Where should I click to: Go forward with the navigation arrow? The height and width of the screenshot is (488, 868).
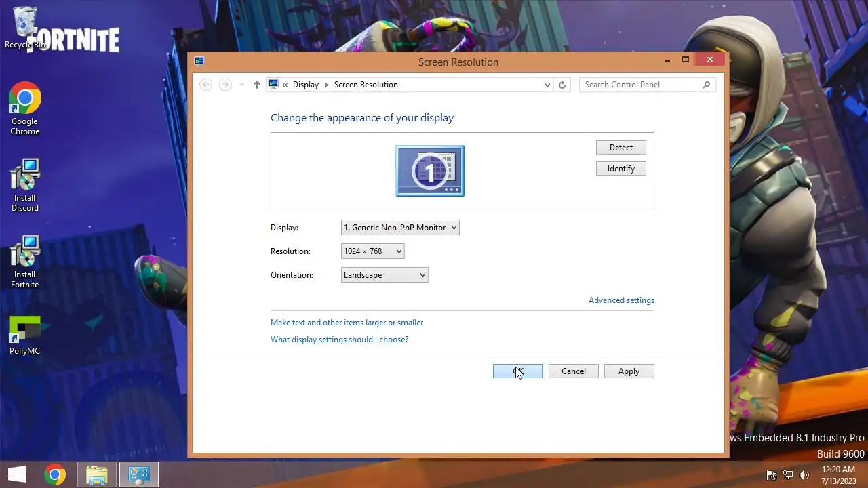click(225, 85)
